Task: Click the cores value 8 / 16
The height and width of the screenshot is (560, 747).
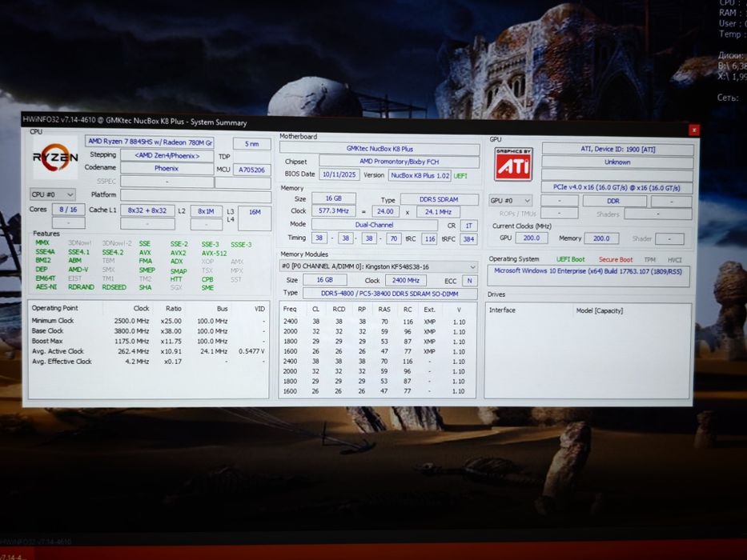Action: pos(68,210)
